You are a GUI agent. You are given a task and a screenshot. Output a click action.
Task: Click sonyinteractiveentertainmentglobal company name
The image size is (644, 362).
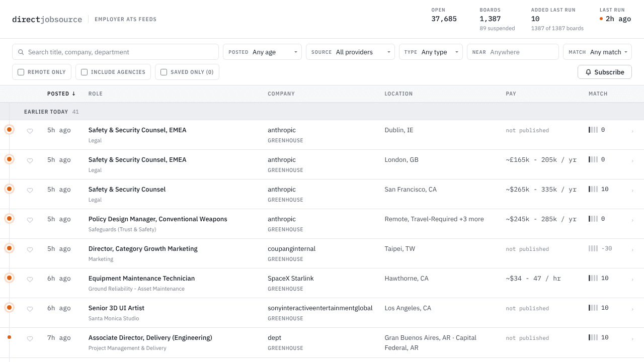point(320,308)
